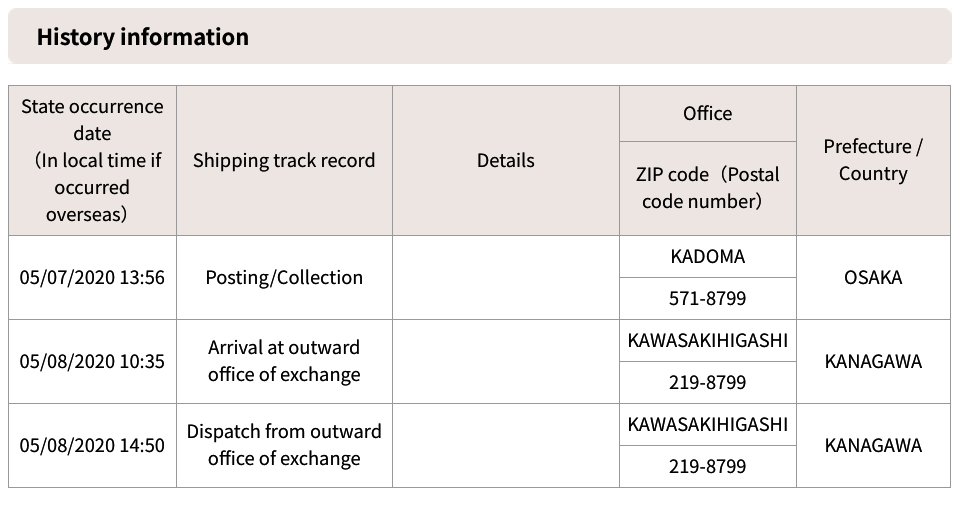958x505 pixels.
Task: Click the Shipping track record column header
Action: tap(284, 160)
